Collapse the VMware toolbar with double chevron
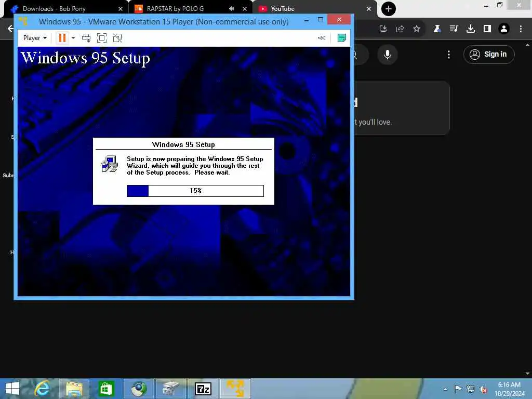The image size is (532, 399). [x=321, y=38]
